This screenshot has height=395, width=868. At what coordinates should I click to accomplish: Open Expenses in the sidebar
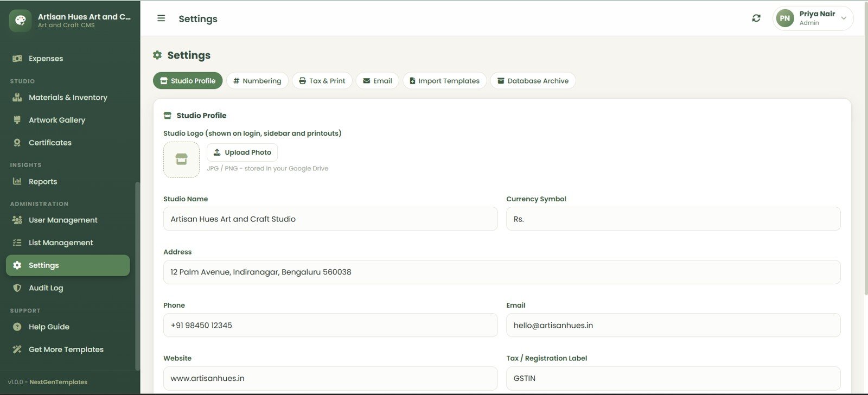68,59
